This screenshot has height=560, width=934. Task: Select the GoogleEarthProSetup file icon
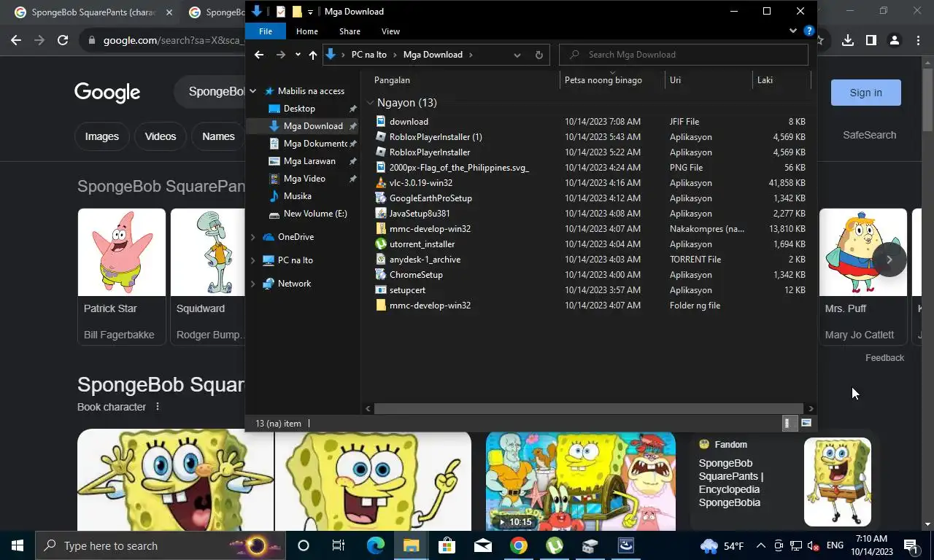pos(380,198)
